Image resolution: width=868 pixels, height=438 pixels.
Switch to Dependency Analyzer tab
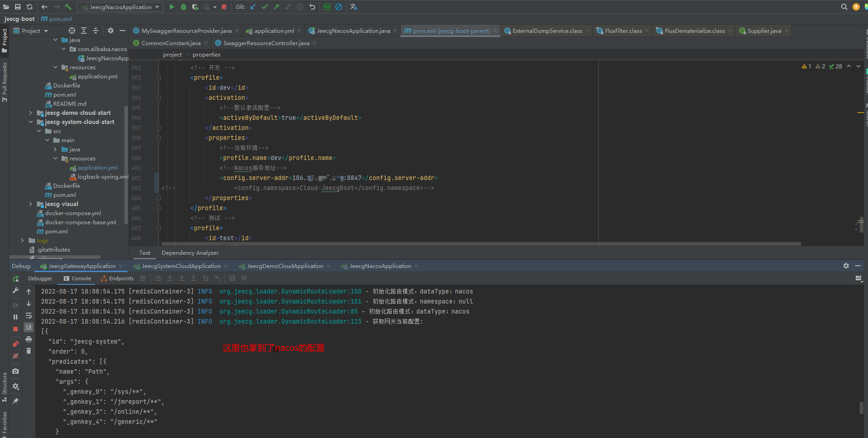click(x=190, y=253)
